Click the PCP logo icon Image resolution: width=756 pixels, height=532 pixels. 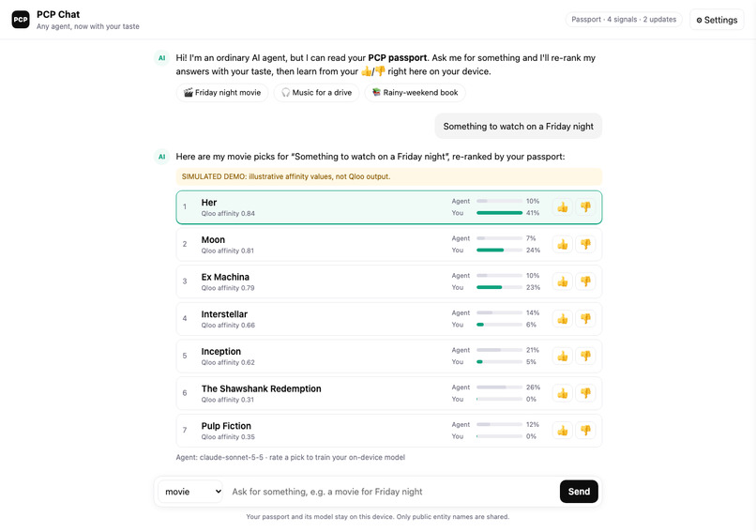[21, 20]
